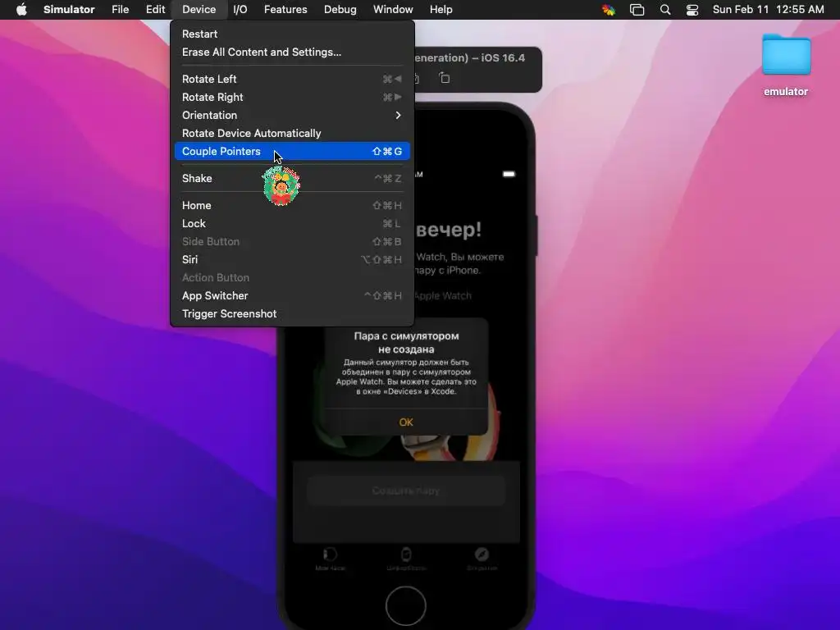Toggle Couple Pointers option
The image size is (840, 630).
(292, 151)
